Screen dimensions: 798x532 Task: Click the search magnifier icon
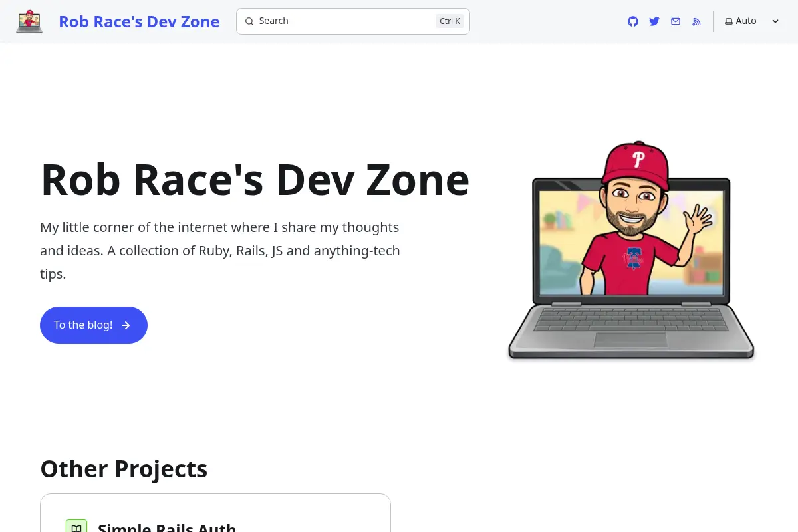pos(249,21)
